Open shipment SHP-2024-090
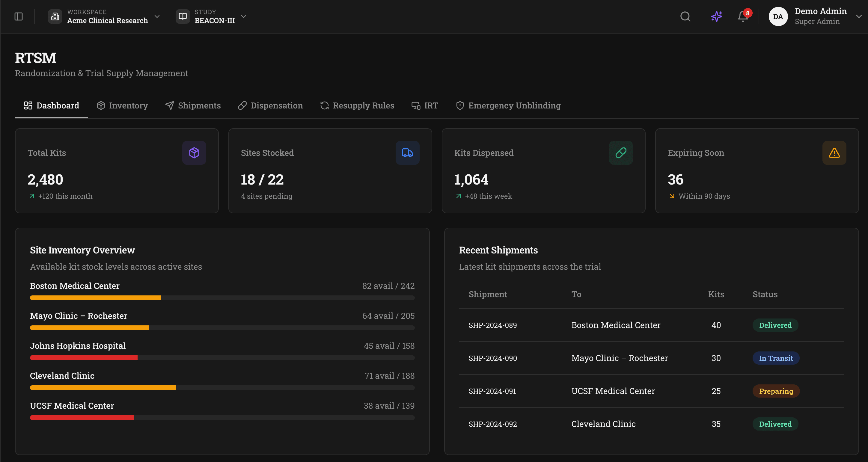 [x=492, y=358]
